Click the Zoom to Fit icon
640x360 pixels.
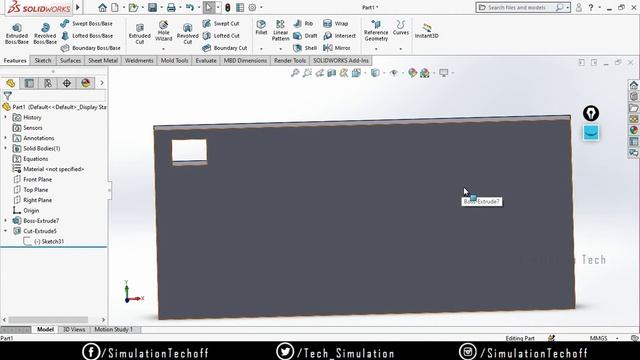click(x=295, y=73)
